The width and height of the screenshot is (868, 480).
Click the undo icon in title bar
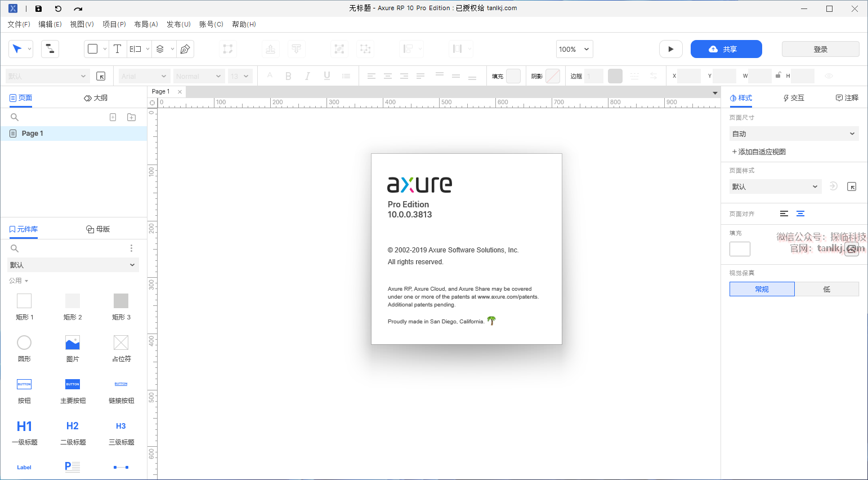tap(58, 8)
